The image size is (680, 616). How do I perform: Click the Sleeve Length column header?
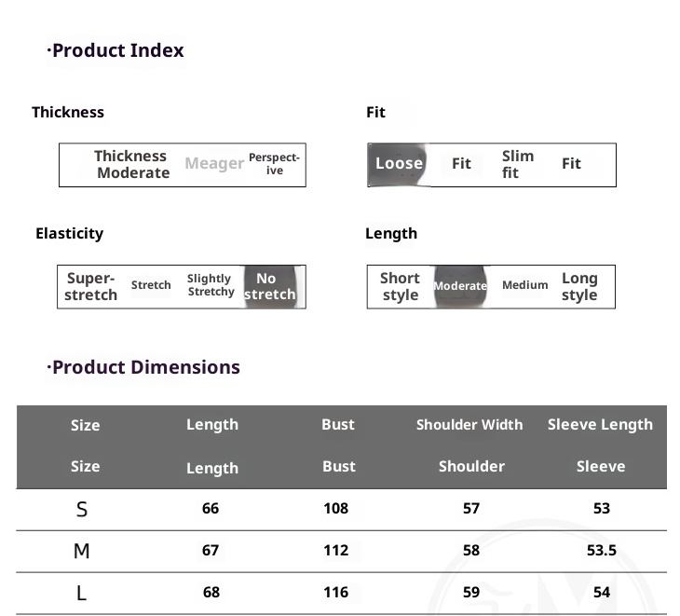[600, 425]
